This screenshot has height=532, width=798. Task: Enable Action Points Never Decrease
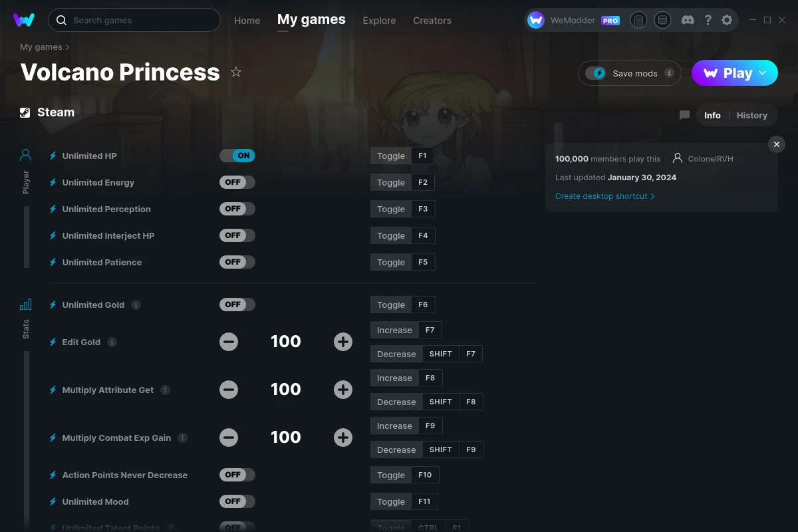click(x=237, y=474)
